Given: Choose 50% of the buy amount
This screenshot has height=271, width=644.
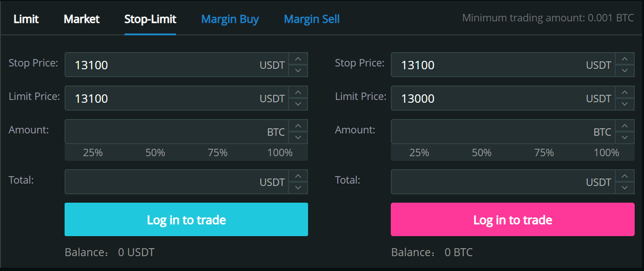Looking at the screenshot, I should (x=155, y=152).
